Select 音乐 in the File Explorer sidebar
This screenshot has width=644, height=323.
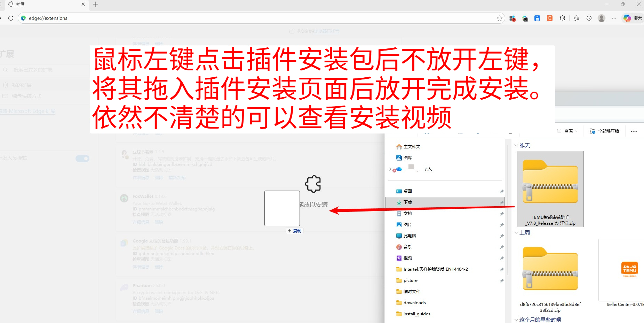click(x=407, y=247)
